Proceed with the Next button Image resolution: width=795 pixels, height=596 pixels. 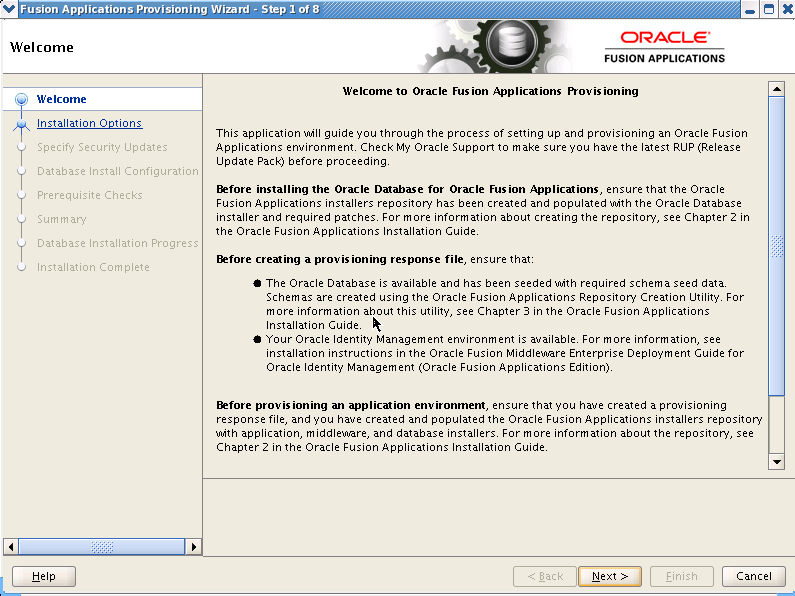pos(610,576)
